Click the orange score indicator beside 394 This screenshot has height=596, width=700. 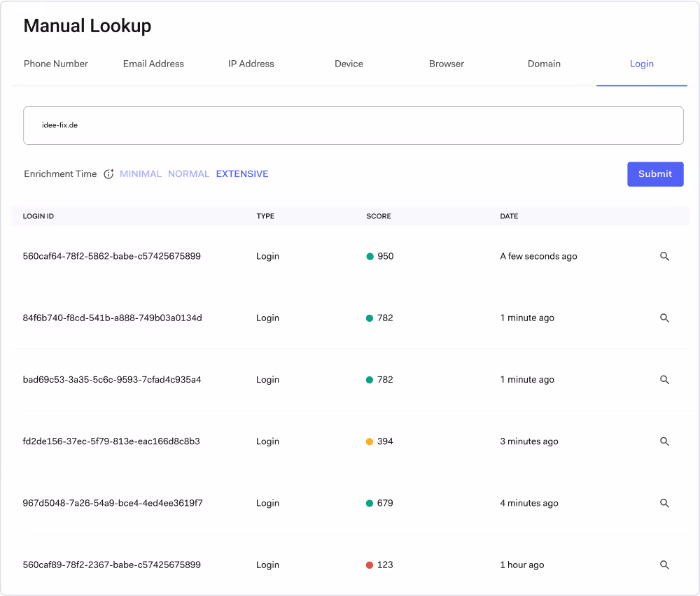[369, 441]
